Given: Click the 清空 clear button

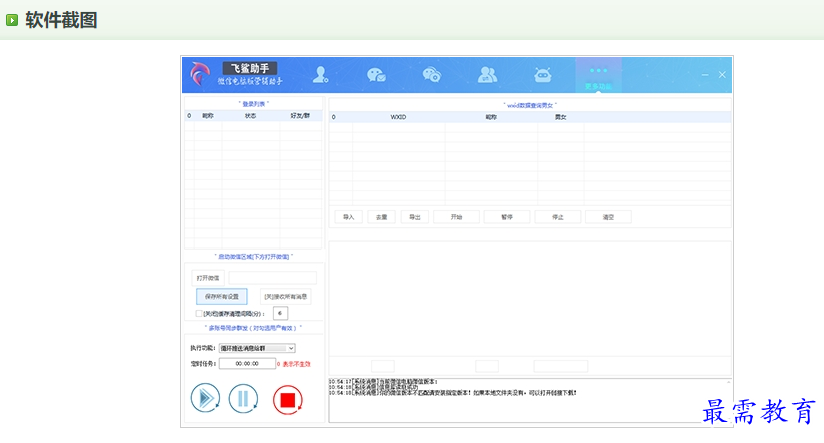Looking at the screenshot, I should [x=608, y=217].
